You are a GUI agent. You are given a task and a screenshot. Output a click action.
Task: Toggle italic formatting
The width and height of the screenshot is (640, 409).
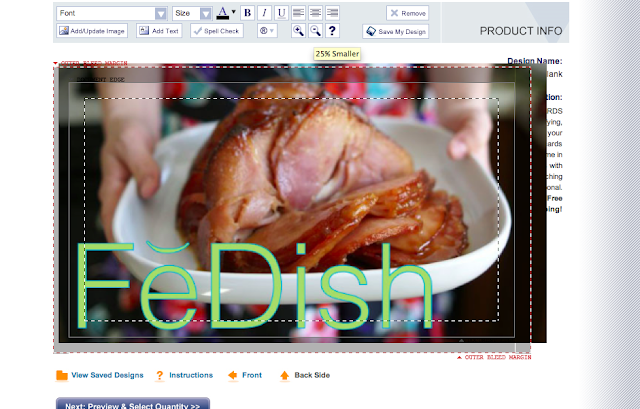pos(264,13)
